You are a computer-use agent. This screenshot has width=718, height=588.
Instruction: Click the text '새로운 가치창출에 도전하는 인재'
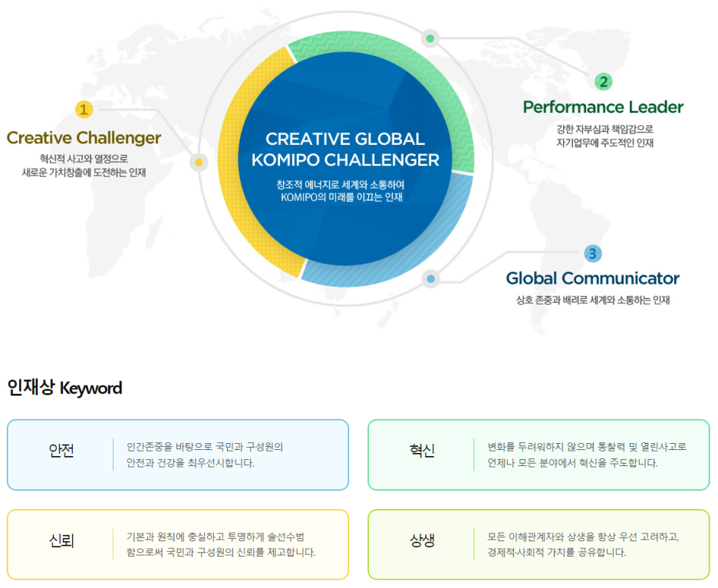[84, 172]
